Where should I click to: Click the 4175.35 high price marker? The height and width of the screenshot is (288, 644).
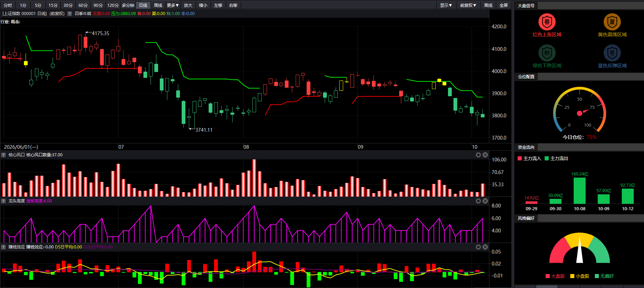100,33
